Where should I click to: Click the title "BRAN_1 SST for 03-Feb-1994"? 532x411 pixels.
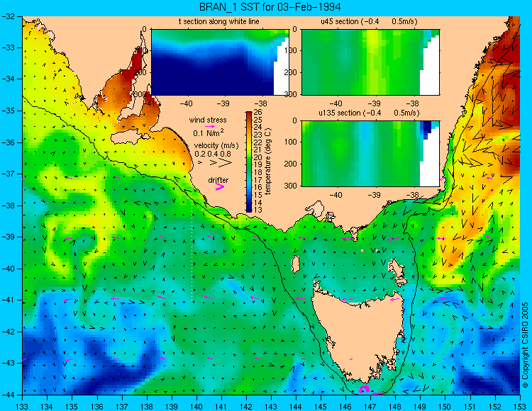[x=270, y=7]
